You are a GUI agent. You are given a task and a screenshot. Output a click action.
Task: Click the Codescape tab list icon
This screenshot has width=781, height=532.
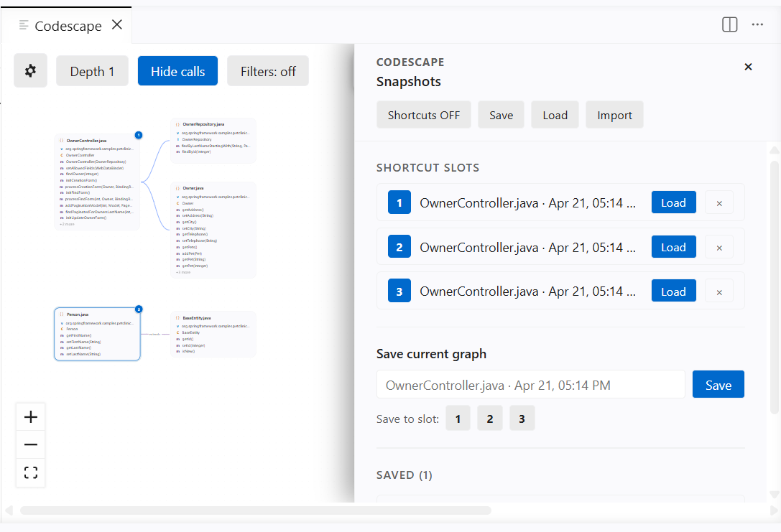[24, 25]
